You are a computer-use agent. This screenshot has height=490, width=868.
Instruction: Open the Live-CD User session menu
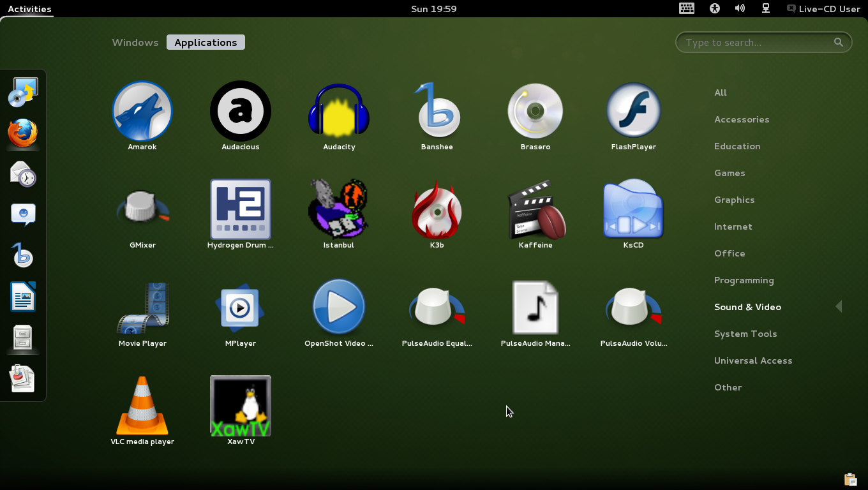tap(823, 9)
